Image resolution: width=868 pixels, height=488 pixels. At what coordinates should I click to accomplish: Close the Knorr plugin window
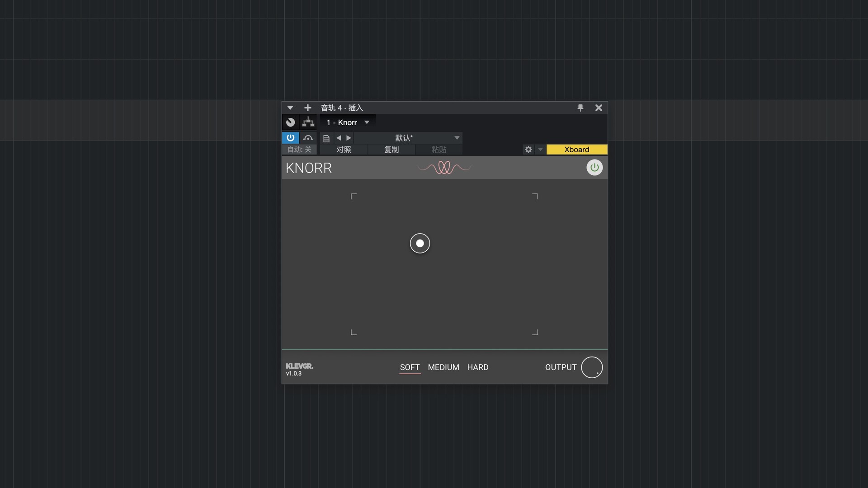click(599, 108)
